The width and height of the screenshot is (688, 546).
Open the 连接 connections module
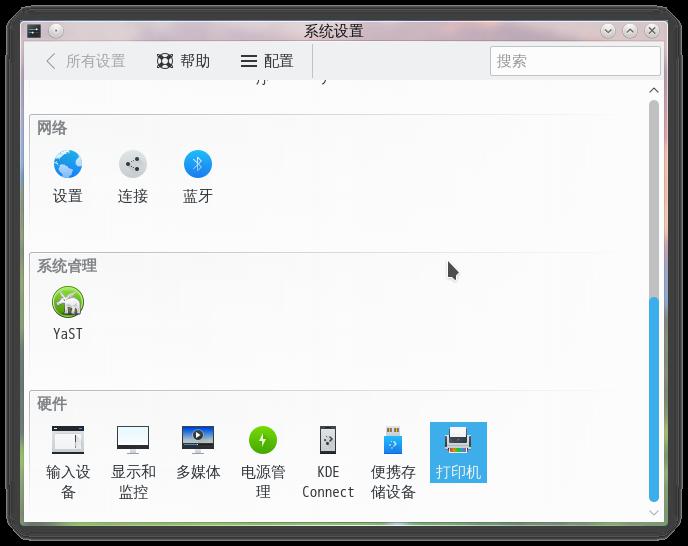click(x=133, y=177)
